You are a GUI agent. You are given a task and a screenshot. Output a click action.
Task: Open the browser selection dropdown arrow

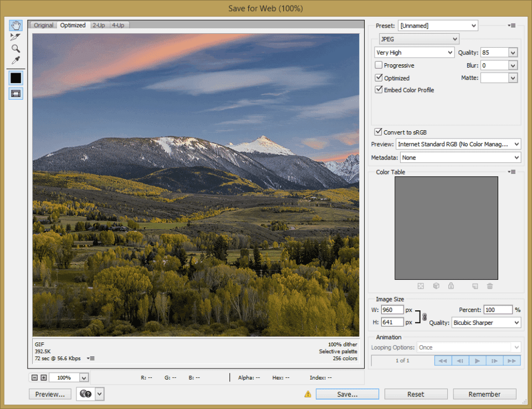coord(99,394)
